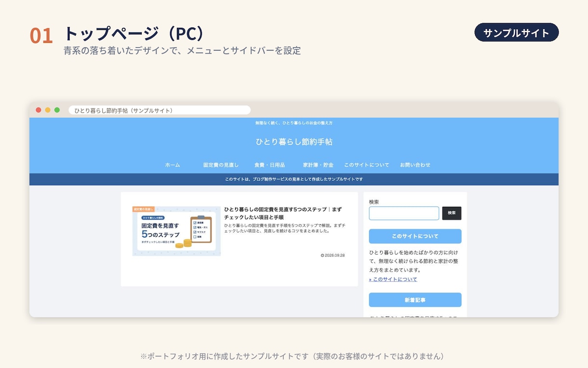Open このサイトについて in the navigation menu
Image resolution: width=588 pixels, height=368 pixels.
[366, 165]
